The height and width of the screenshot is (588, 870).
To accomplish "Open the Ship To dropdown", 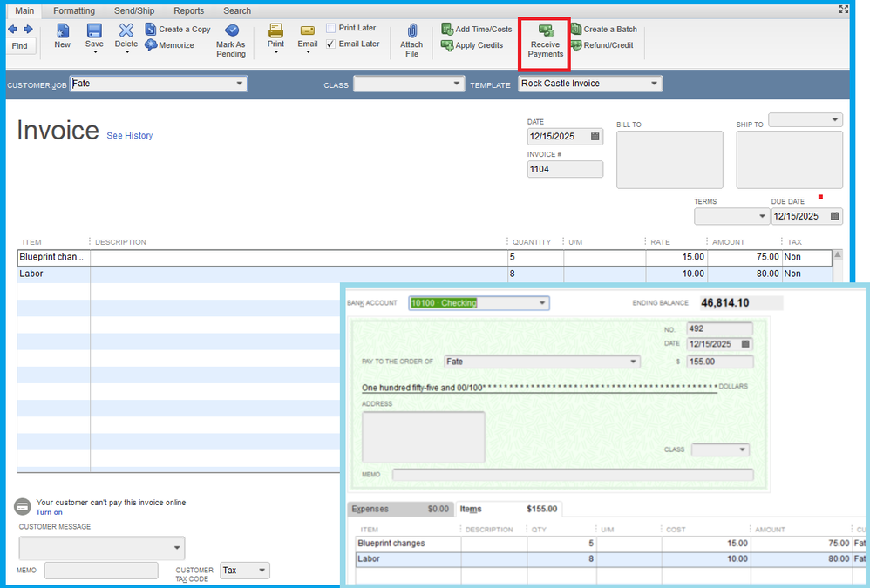I will point(834,119).
